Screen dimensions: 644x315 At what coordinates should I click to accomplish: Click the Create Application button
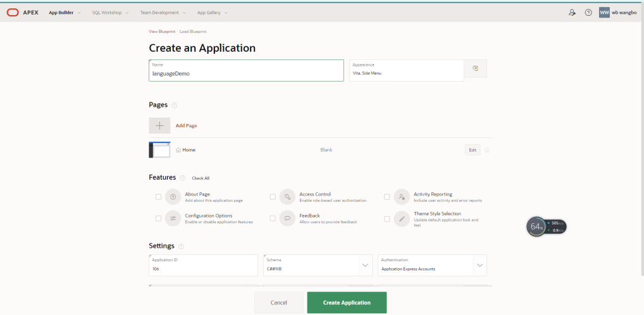pyautogui.click(x=347, y=303)
